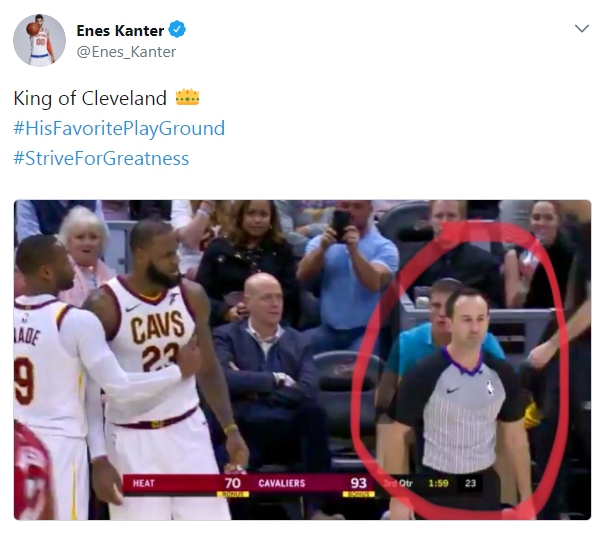Open the Enes Kanter display name
This screenshot has width=601, height=535.
tap(120, 31)
